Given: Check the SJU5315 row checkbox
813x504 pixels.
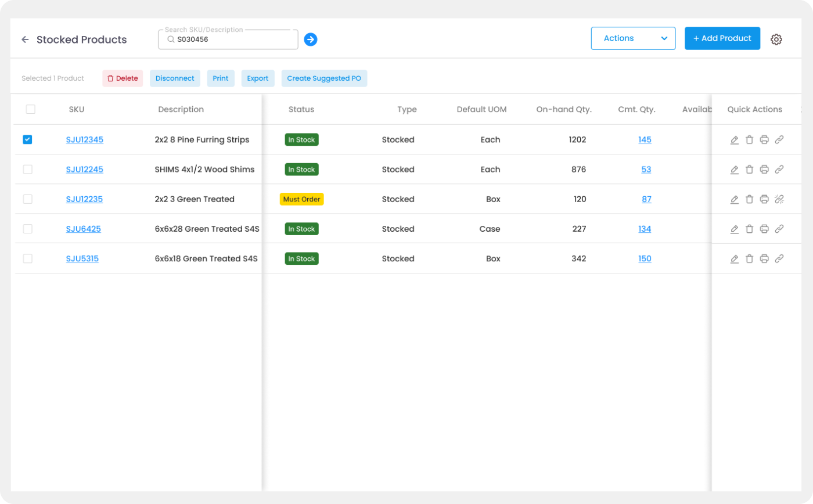Looking at the screenshot, I should click(x=27, y=258).
